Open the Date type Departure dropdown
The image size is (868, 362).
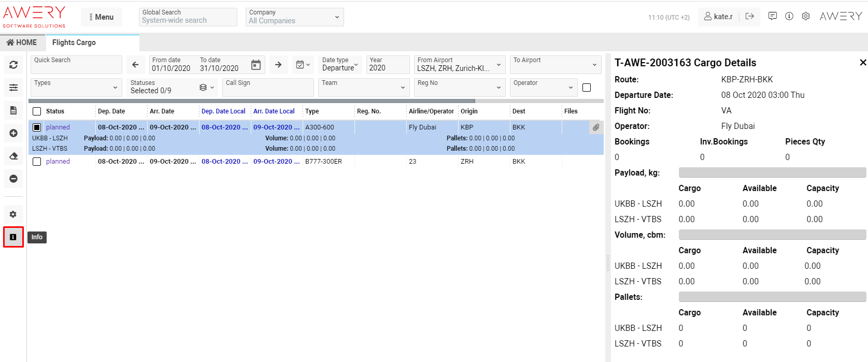pyautogui.click(x=339, y=65)
